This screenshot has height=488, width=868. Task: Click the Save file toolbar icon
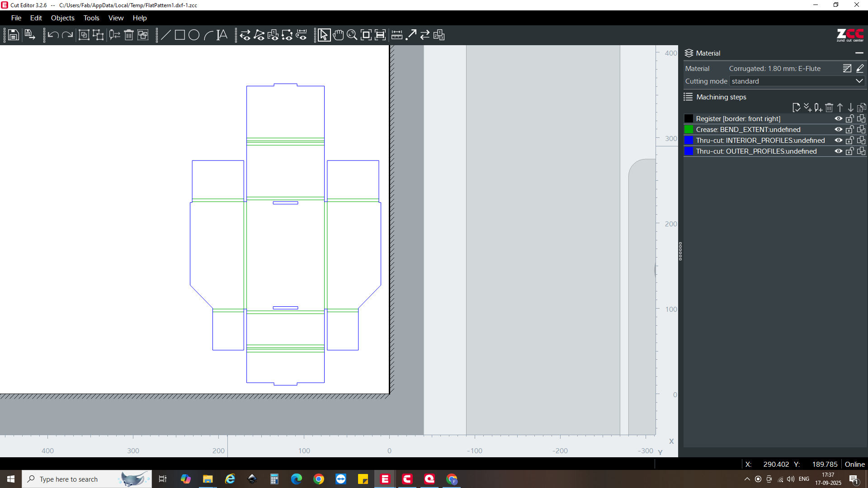point(13,35)
